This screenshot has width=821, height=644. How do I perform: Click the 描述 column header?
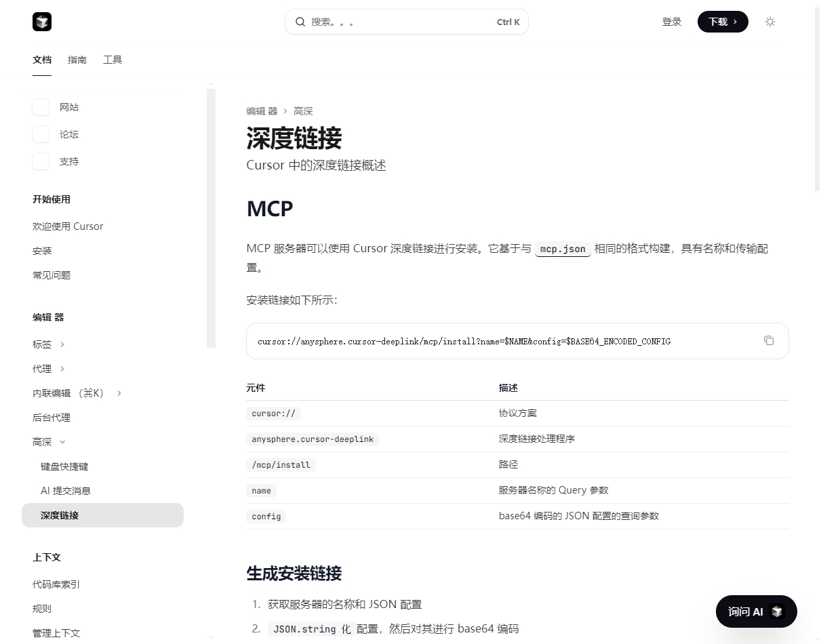508,388
